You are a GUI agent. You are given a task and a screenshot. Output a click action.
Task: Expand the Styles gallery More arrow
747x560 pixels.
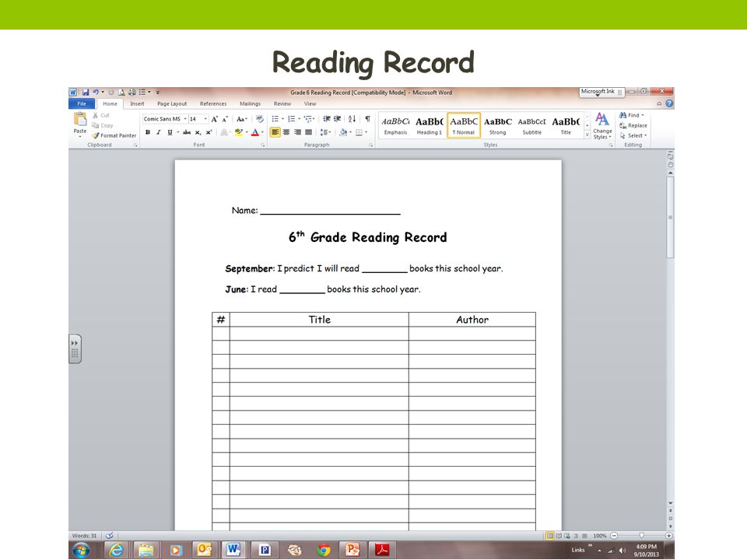pos(587,135)
